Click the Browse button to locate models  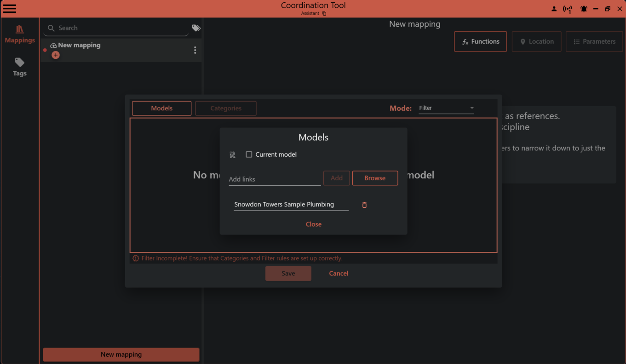375,178
